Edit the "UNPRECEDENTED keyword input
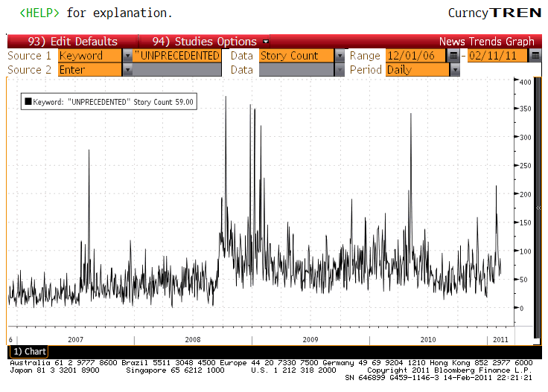Image resolution: width=548 pixels, height=392 pixels. click(x=177, y=56)
